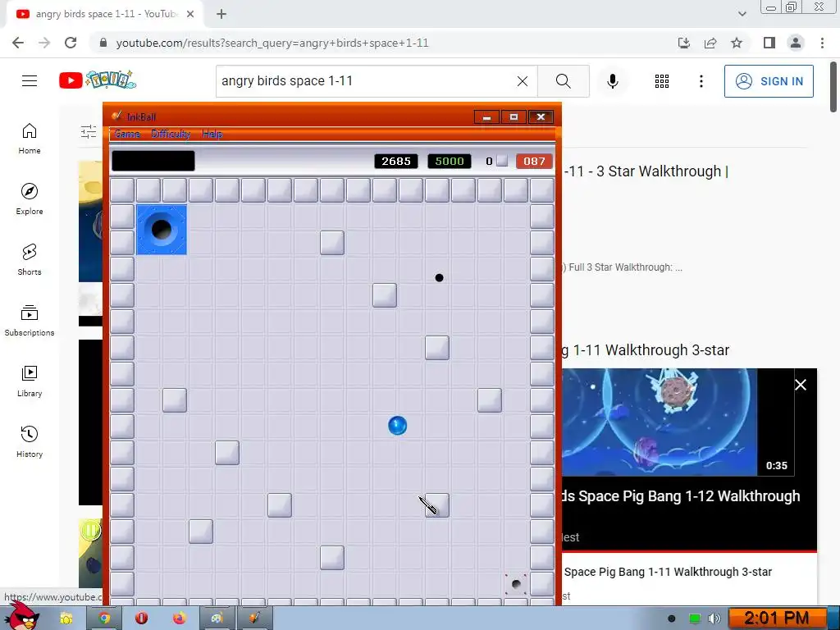Open Firefox from the taskbar
Viewport: 840px width, 630px height.
click(179, 619)
